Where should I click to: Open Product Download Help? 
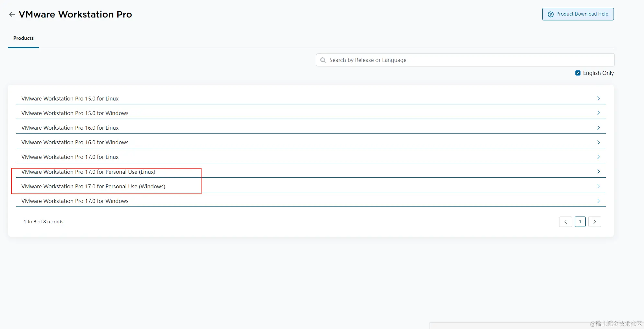pyautogui.click(x=578, y=14)
